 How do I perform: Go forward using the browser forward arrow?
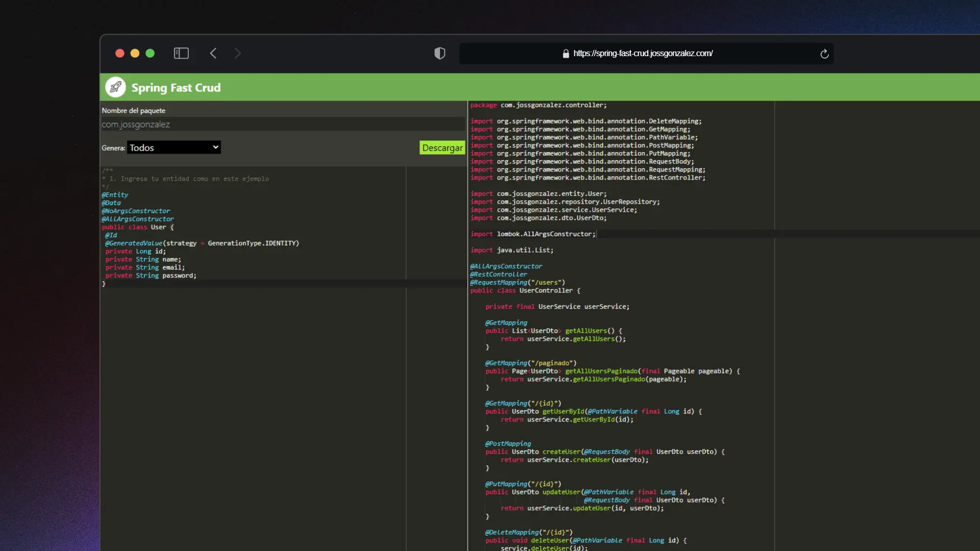tap(238, 53)
